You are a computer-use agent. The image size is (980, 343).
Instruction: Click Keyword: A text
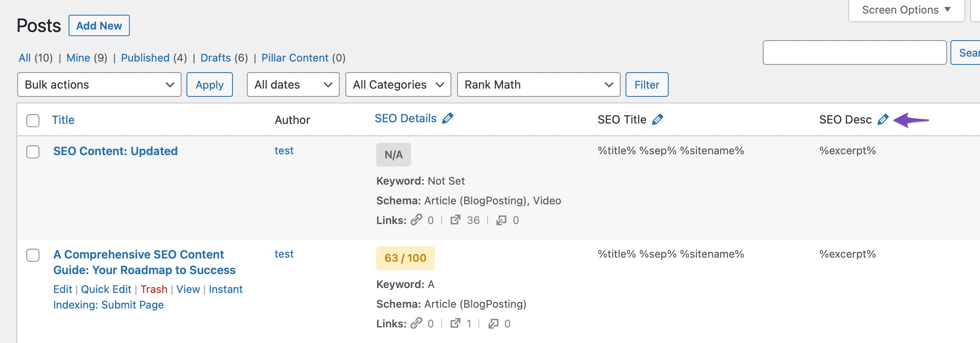pos(405,284)
